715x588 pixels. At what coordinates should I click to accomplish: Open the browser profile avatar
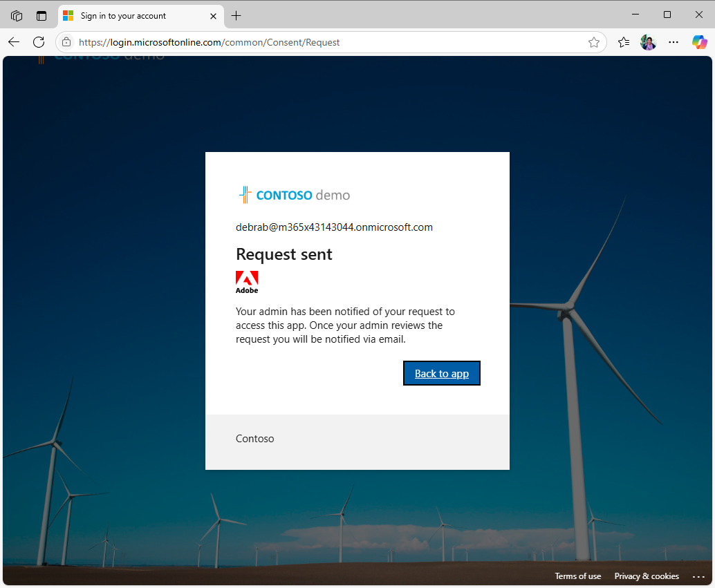648,42
